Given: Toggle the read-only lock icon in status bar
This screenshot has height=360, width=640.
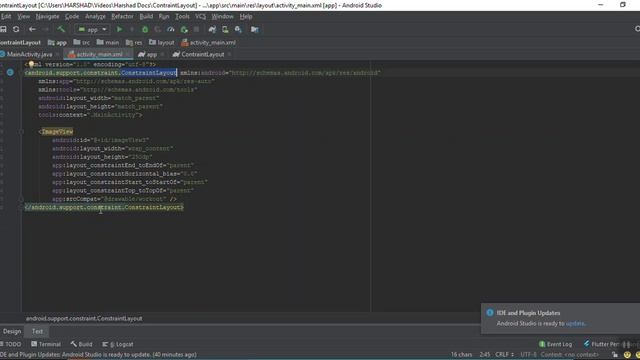Looking at the screenshot, I should [x=615, y=355].
